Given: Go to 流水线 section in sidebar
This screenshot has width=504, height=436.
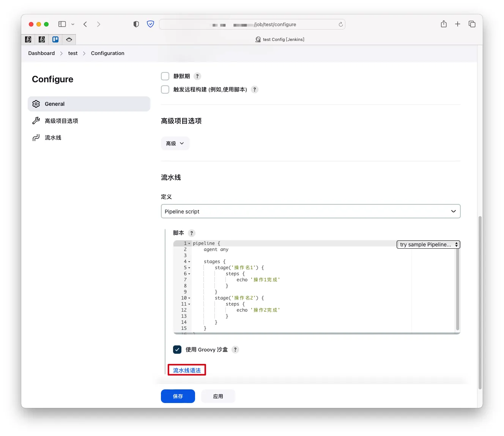Looking at the screenshot, I should click(53, 138).
